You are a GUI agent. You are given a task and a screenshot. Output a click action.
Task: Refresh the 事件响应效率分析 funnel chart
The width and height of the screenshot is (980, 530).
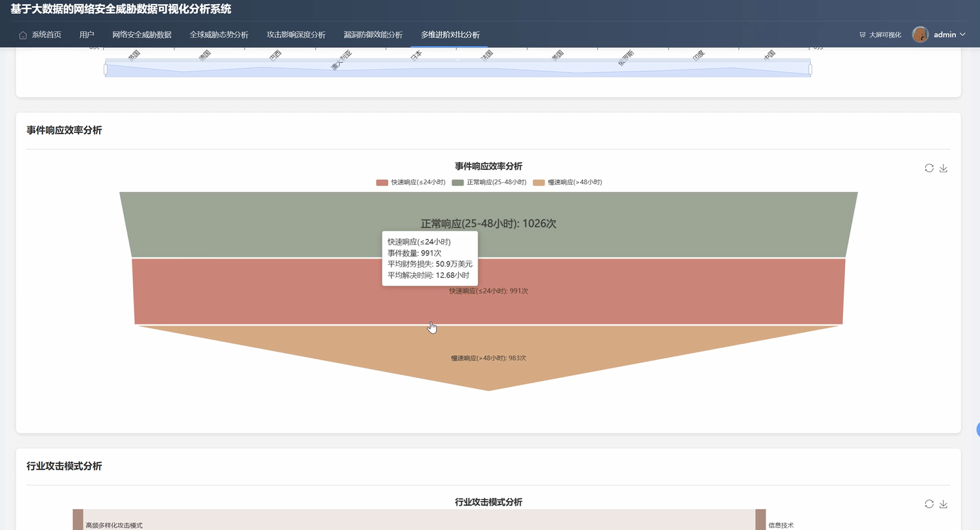tap(929, 168)
